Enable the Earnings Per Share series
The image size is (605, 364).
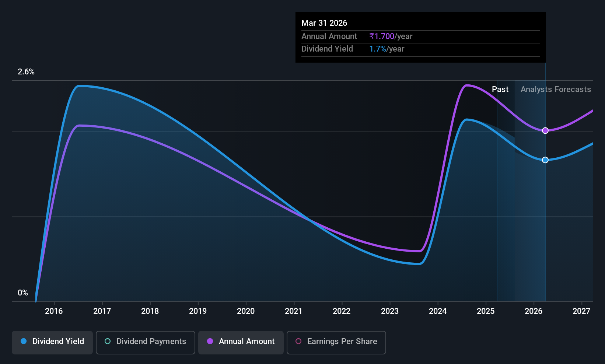click(336, 343)
